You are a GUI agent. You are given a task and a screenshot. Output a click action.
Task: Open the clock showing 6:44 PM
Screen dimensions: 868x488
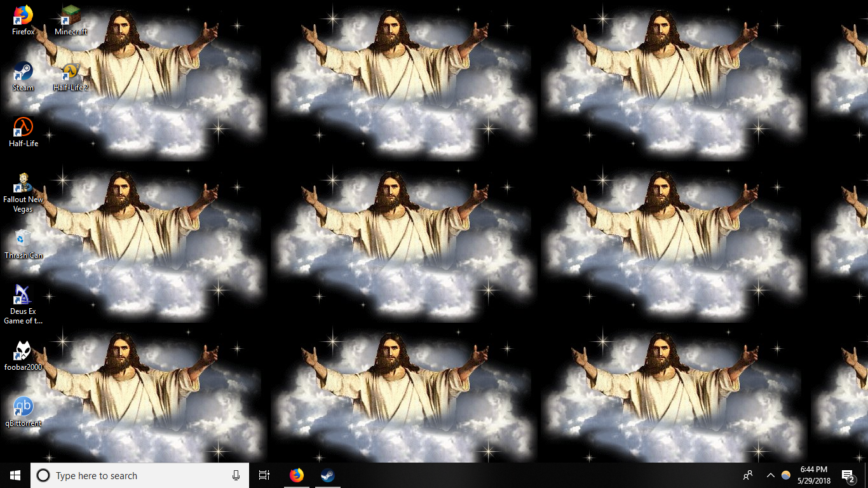click(815, 475)
